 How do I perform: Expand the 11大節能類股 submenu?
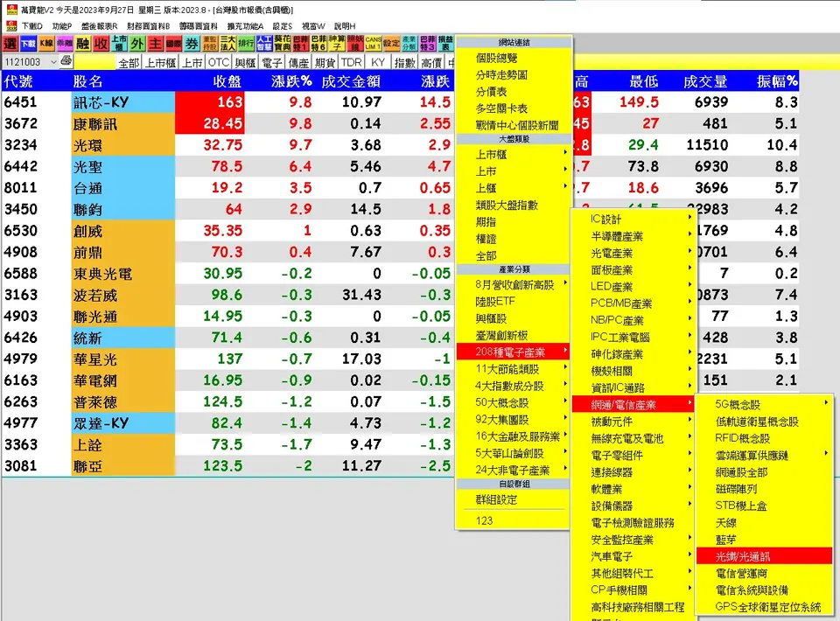[x=513, y=369]
